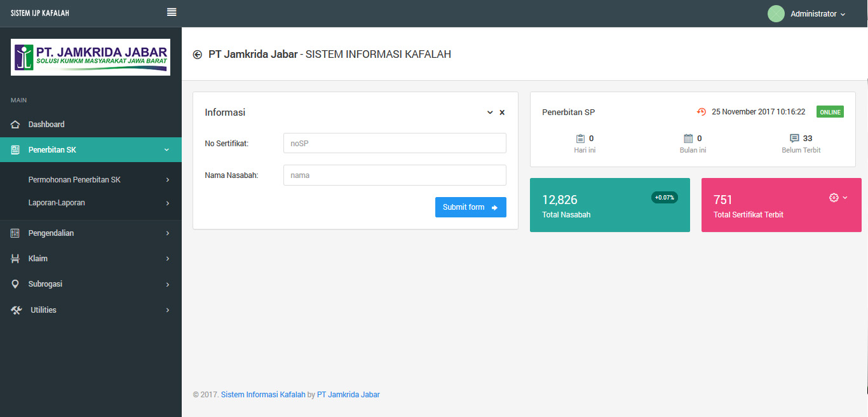Close the Informasi panel

[502, 113]
